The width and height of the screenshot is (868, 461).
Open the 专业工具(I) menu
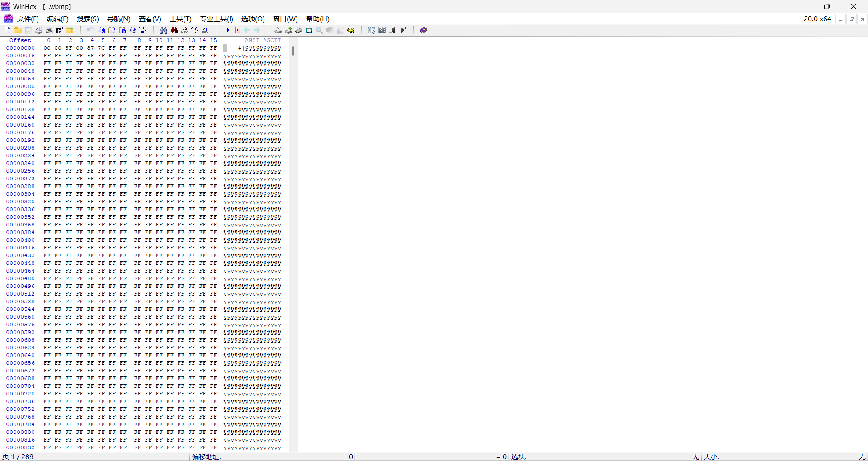(217, 19)
